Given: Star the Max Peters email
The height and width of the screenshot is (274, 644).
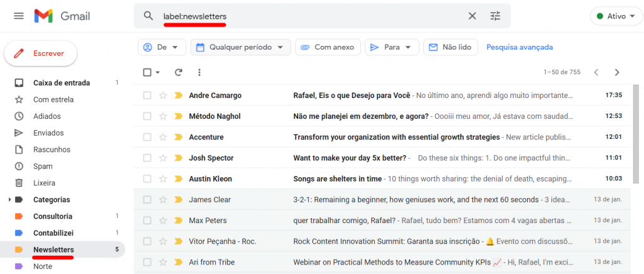Looking at the screenshot, I should [163, 220].
